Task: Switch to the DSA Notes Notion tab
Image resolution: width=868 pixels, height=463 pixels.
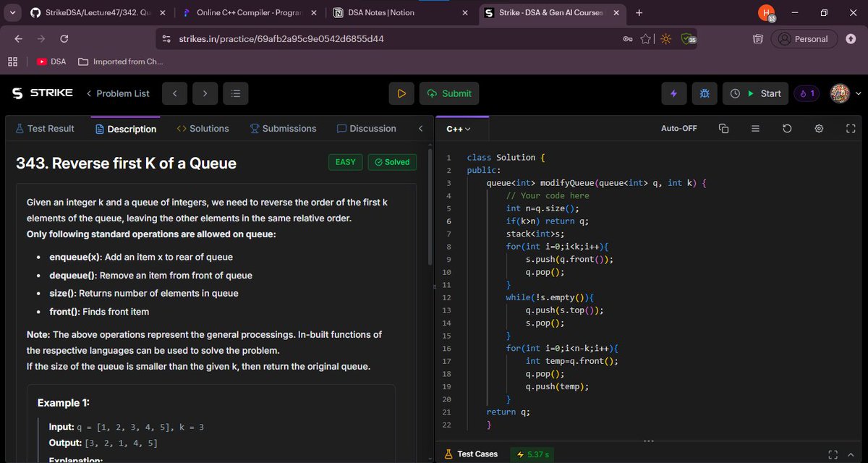Action: (x=400, y=12)
